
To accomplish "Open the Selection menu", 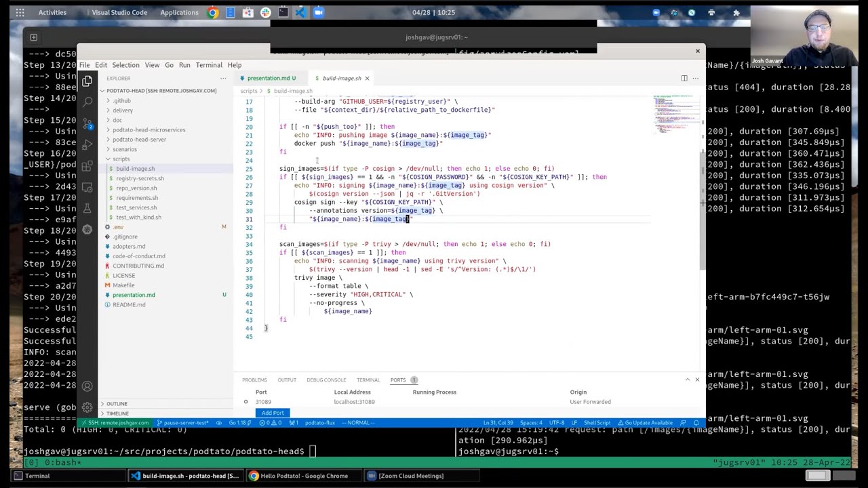I will [125, 65].
